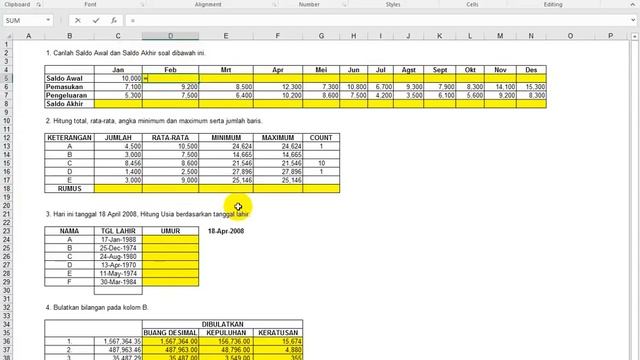The height and width of the screenshot is (360, 640).
Task: Click the 'Feb' month header cell
Action: [171, 70]
